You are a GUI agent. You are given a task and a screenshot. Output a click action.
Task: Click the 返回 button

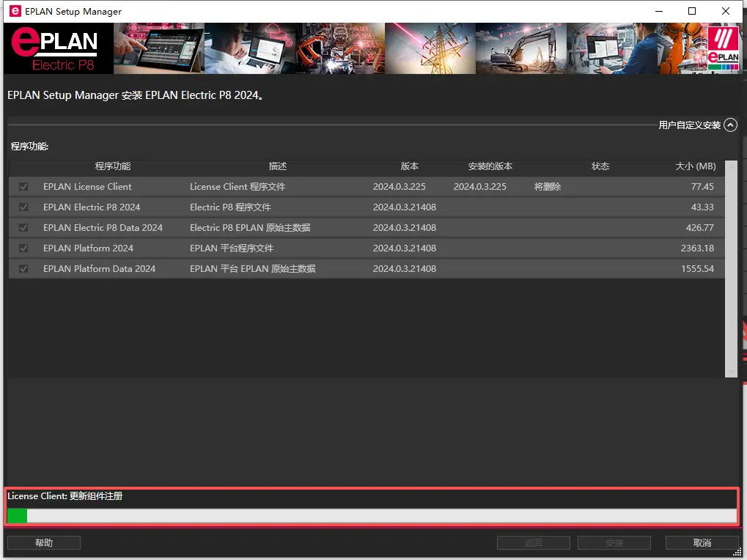pos(534,543)
